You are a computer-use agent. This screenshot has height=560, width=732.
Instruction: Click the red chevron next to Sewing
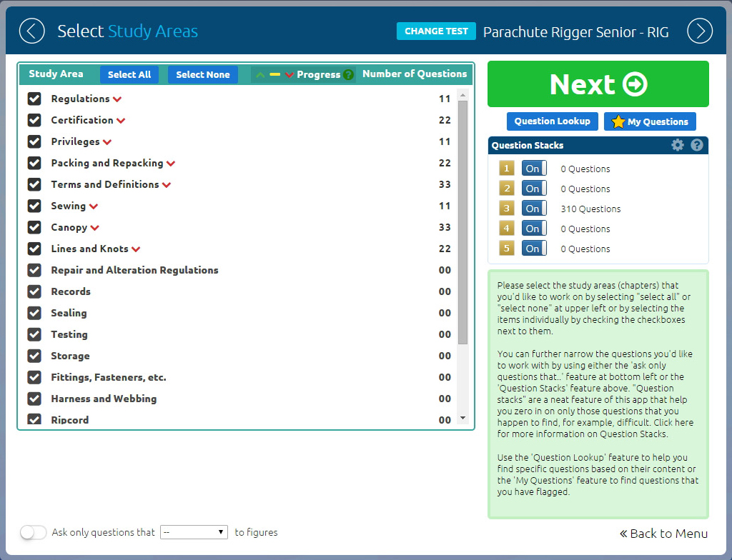coord(94,206)
